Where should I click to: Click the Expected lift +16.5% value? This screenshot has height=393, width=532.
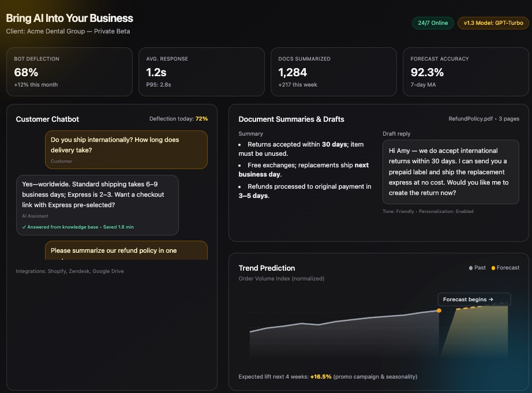(321, 377)
